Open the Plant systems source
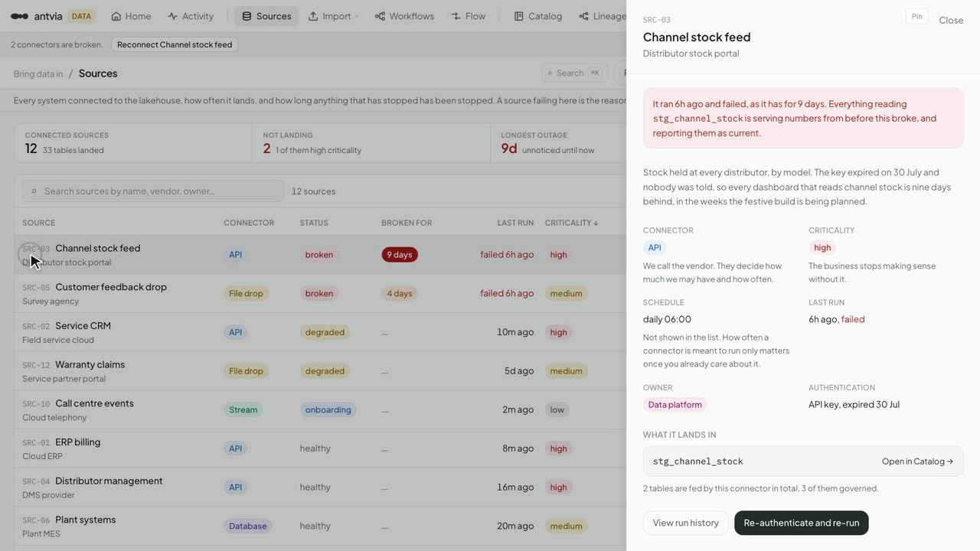980x551 pixels. coord(320,526)
